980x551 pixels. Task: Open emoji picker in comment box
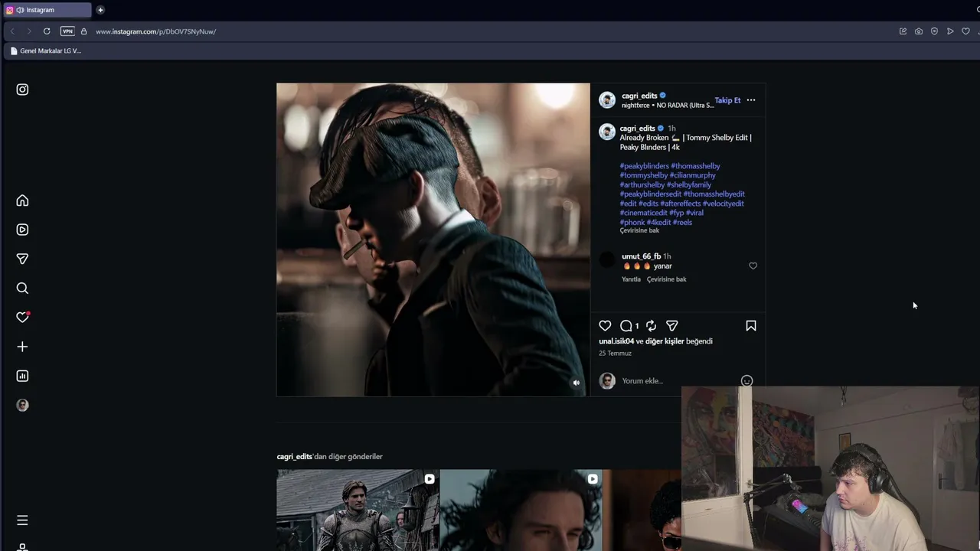coord(746,381)
